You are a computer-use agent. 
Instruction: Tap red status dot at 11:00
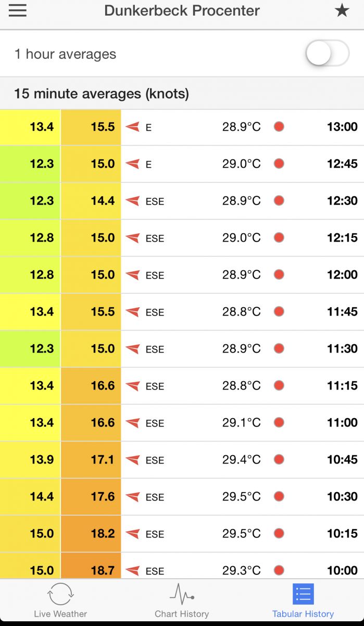click(279, 423)
